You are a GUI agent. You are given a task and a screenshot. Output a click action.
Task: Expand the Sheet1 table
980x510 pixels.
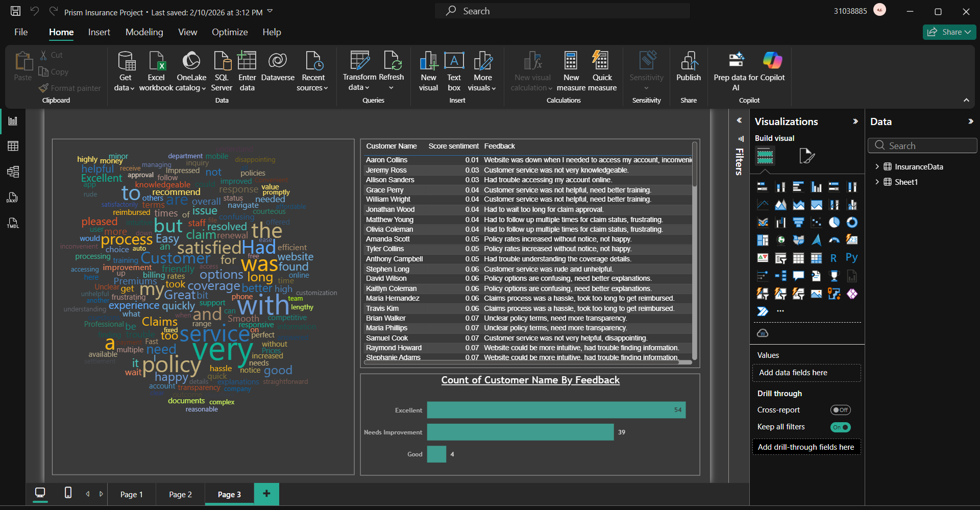click(877, 182)
